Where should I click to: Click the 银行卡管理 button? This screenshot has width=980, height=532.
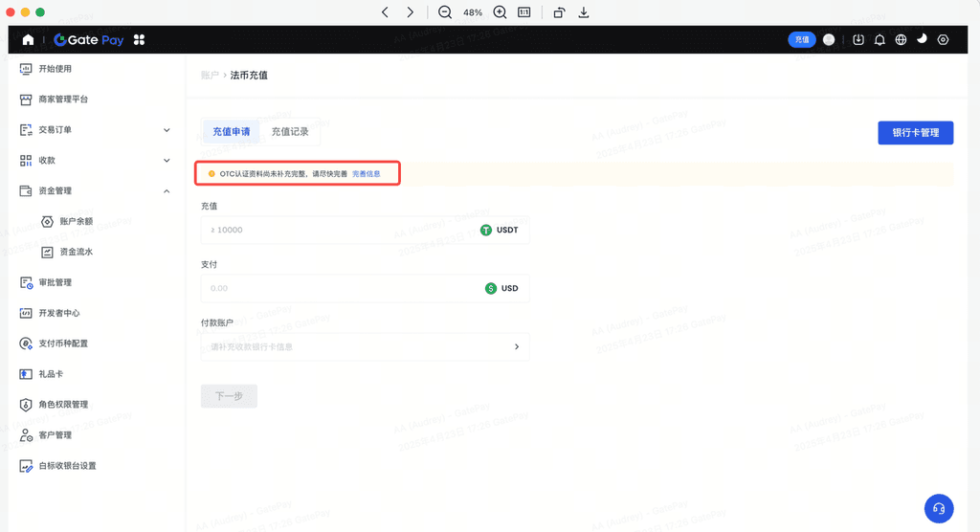click(915, 133)
